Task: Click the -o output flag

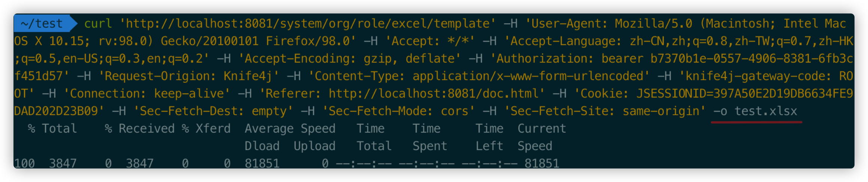Action: 720,111
